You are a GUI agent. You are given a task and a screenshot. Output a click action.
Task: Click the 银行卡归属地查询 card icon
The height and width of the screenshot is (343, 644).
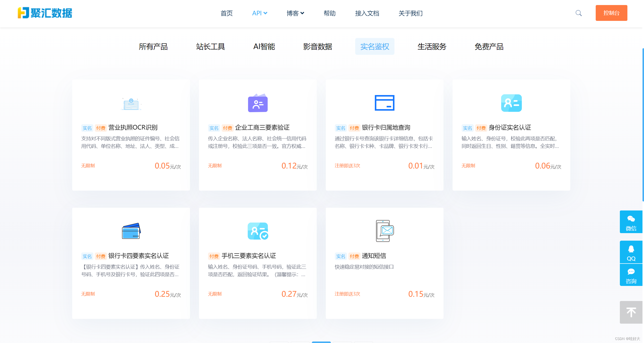[384, 103]
